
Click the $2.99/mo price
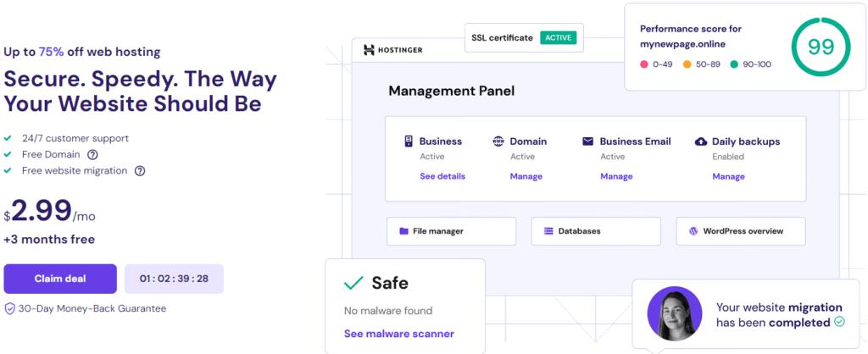pyautogui.click(x=50, y=211)
